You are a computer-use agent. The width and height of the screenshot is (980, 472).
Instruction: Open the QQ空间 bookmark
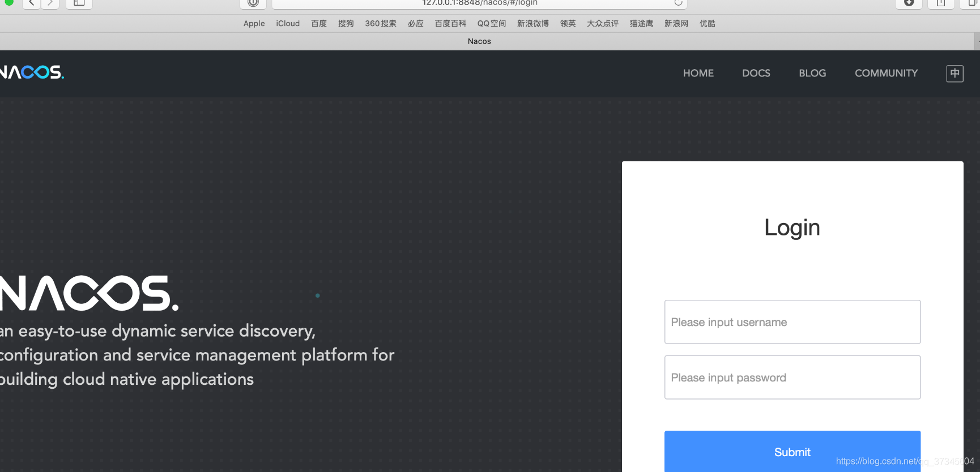click(492, 23)
